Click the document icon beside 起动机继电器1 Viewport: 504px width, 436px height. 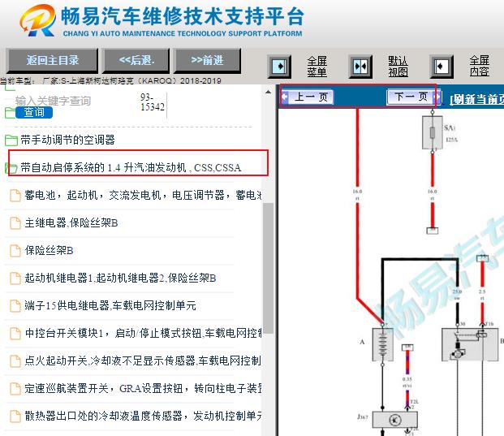(x=15, y=278)
